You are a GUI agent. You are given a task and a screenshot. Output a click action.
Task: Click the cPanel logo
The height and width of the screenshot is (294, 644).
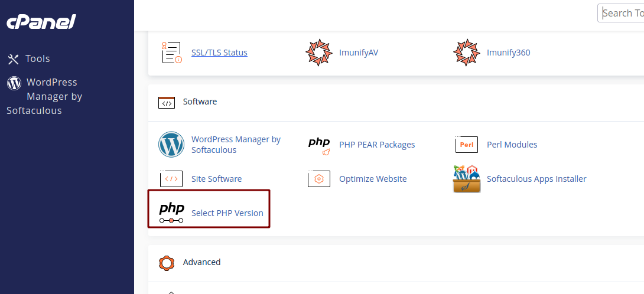pyautogui.click(x=41, y=22)
